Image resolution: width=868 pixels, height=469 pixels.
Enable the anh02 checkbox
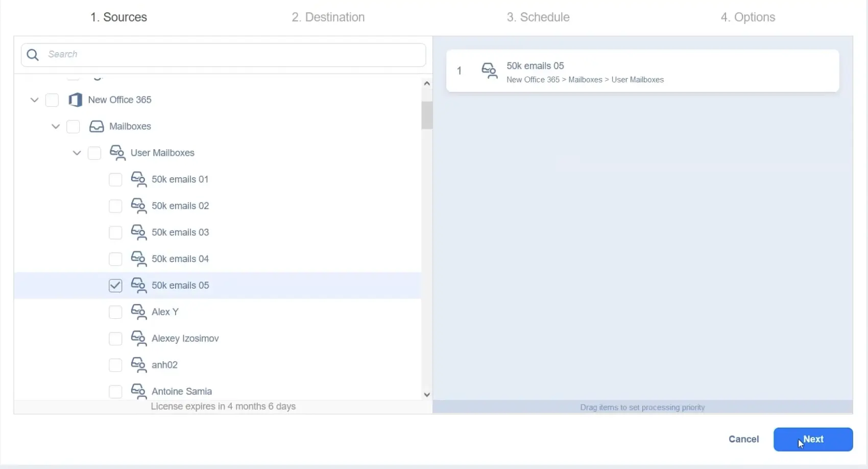115,365
